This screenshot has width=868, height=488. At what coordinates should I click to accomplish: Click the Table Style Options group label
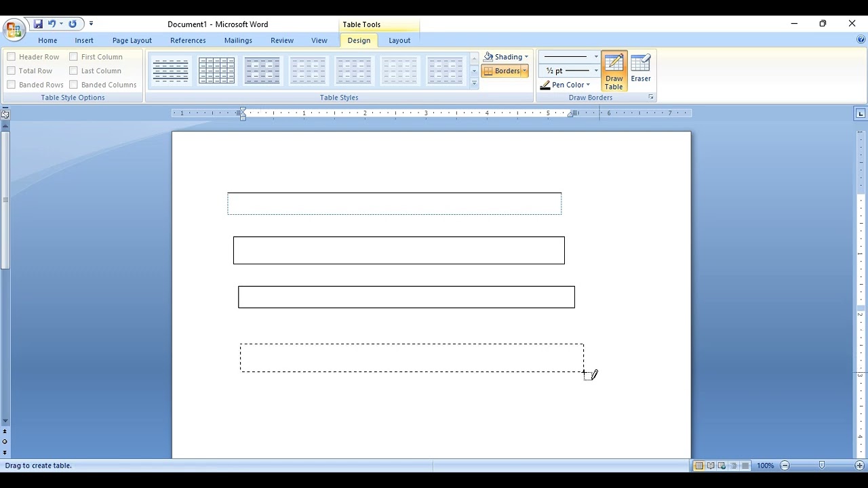coord(73,98)
